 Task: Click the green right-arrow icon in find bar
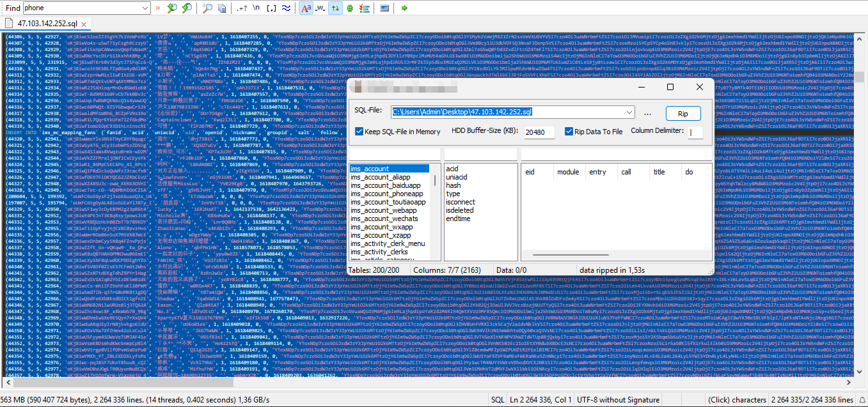pos(404,8)
